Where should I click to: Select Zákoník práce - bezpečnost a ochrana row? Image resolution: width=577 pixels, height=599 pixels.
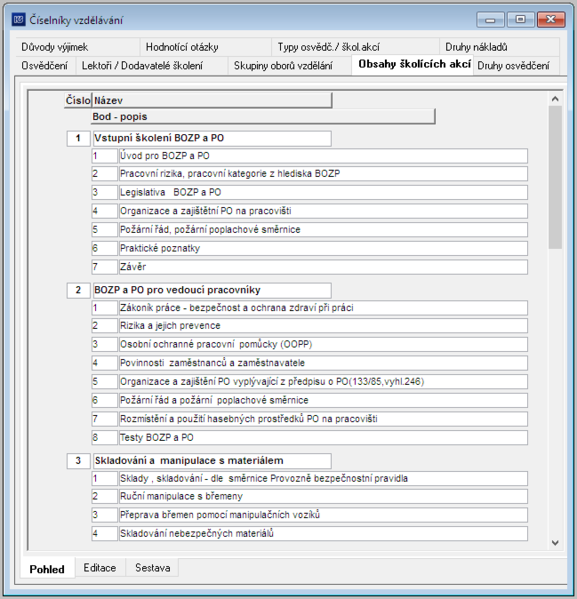(x=323, y=308)
